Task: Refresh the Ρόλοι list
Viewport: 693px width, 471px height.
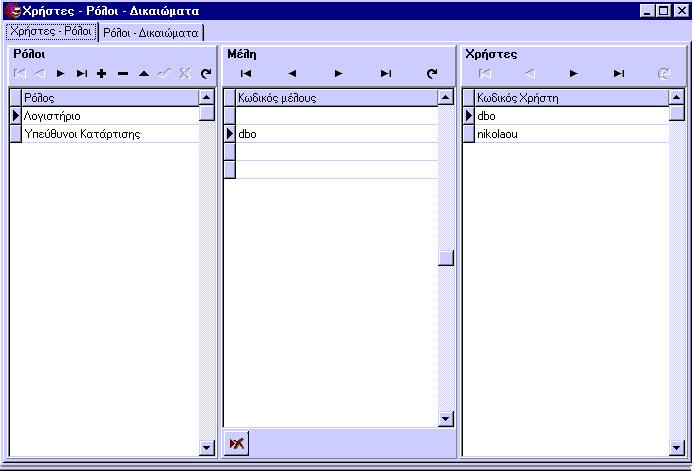Action: 206,74
